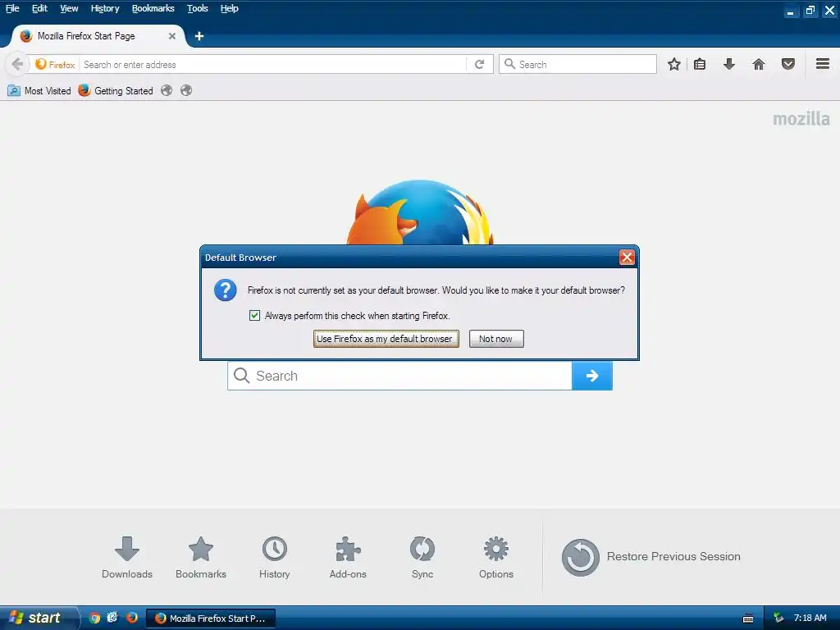
Task: Click Mozilla Firefox Start P... taskbar button
Action: [211, 619]
